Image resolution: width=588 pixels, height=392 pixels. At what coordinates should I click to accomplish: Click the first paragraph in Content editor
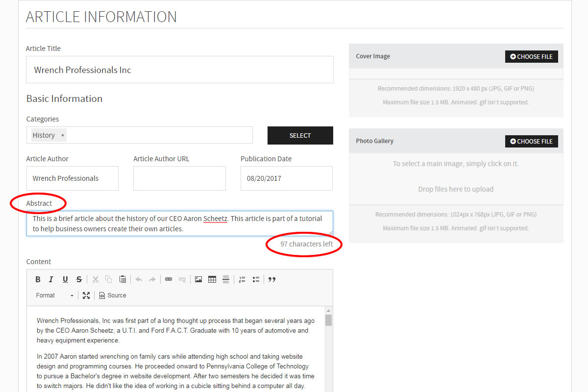pos(176,330)
